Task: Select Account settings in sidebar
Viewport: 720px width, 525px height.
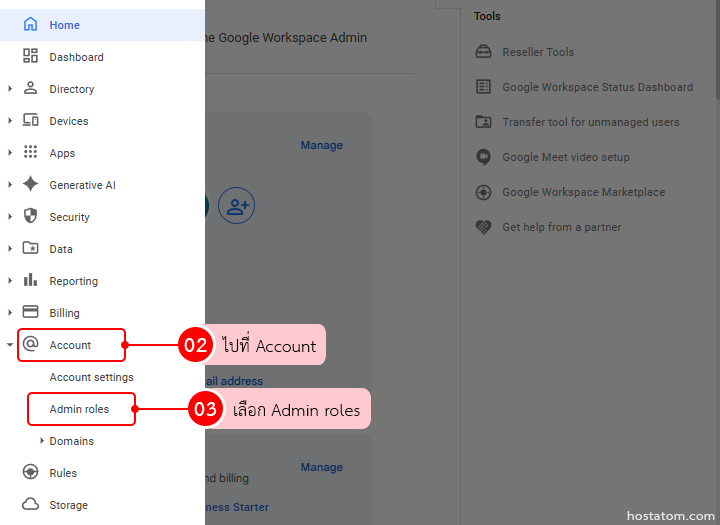Action: 91,377
